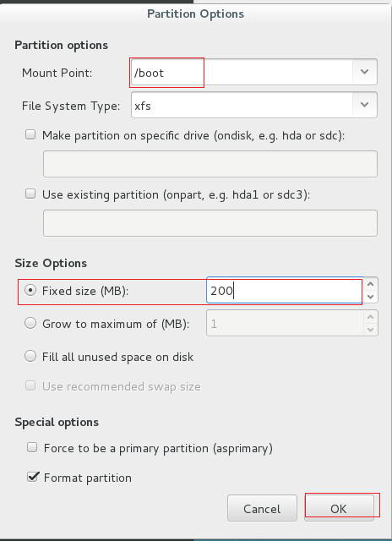Click the Fixed size value field showing 200

(285, 290)
